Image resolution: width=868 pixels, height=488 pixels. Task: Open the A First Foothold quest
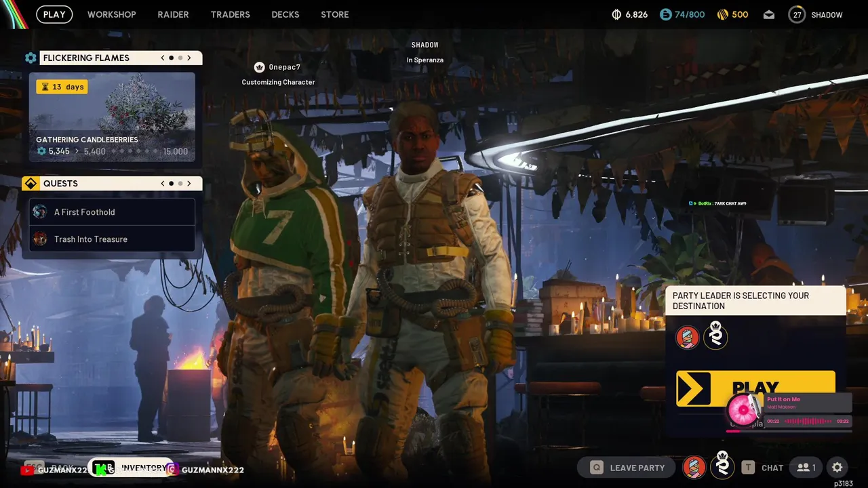[x=112, y=212]
